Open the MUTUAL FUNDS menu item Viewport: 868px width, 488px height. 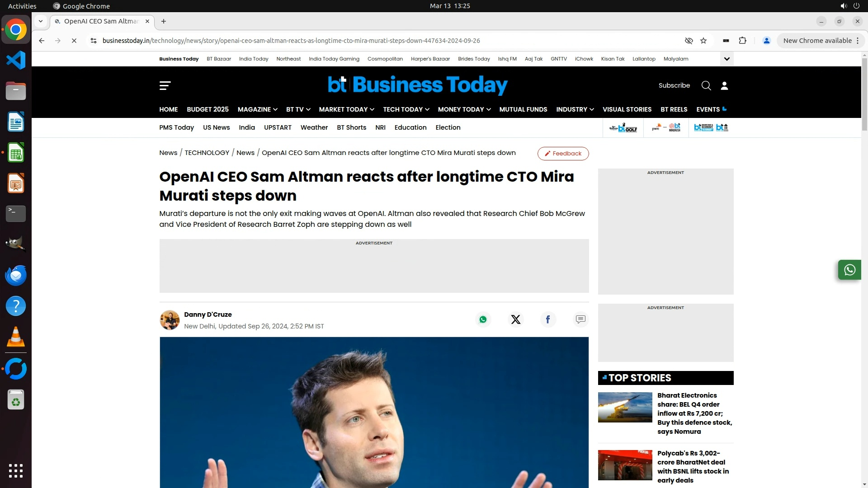[x=523, y=109]
